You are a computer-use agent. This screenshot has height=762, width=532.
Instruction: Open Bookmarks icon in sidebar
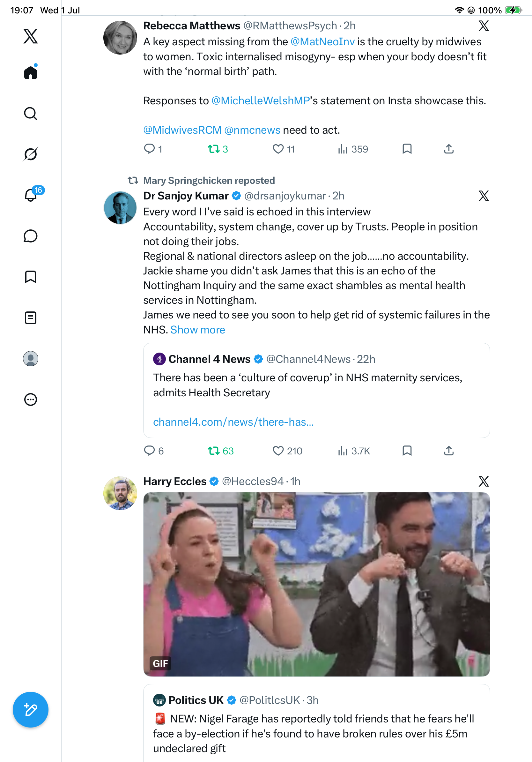point(31,277)
